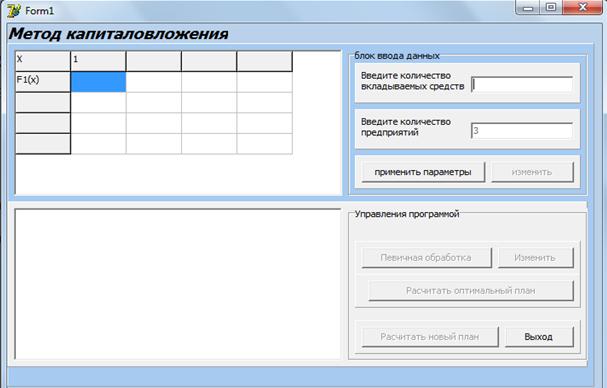Click the 'Управления программой' group label
607x388 pixels.
click(x=407, y=214)
